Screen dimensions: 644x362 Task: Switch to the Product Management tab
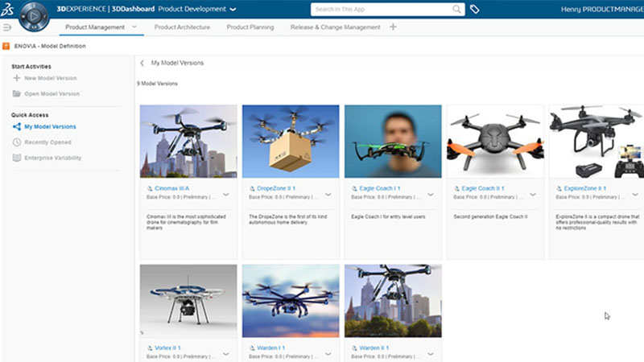pyautogui.click(x=95, y=27)
